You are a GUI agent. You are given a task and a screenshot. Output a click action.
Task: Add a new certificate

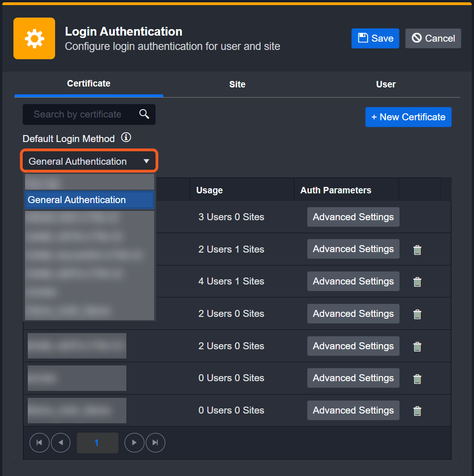[x=408, y=117]
